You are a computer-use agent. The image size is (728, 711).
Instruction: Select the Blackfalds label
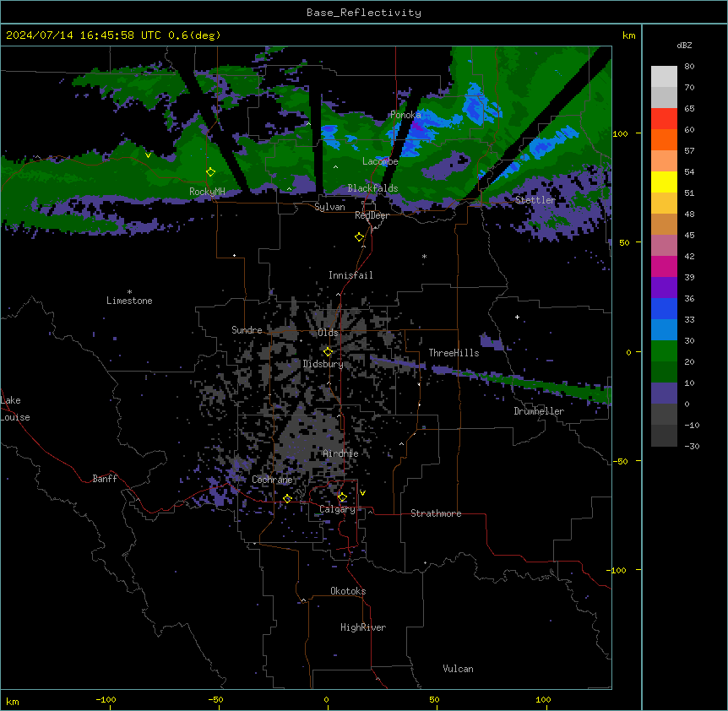tap(372, 188)
